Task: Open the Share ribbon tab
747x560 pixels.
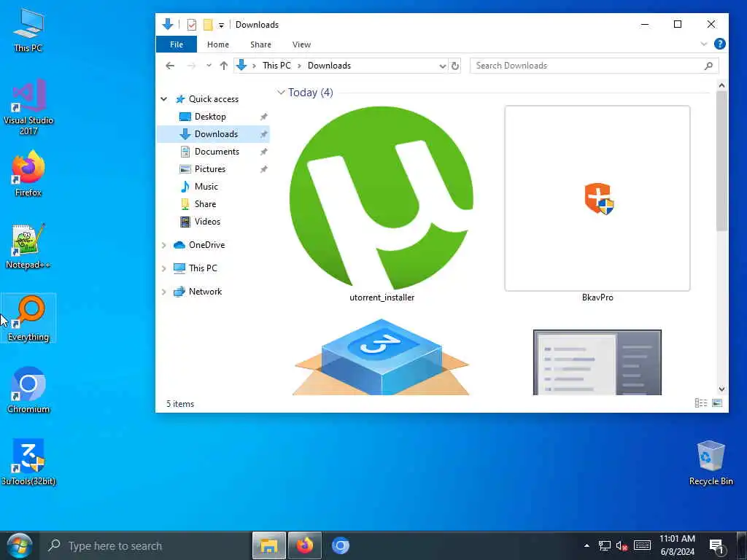Action: pos(260,44)
